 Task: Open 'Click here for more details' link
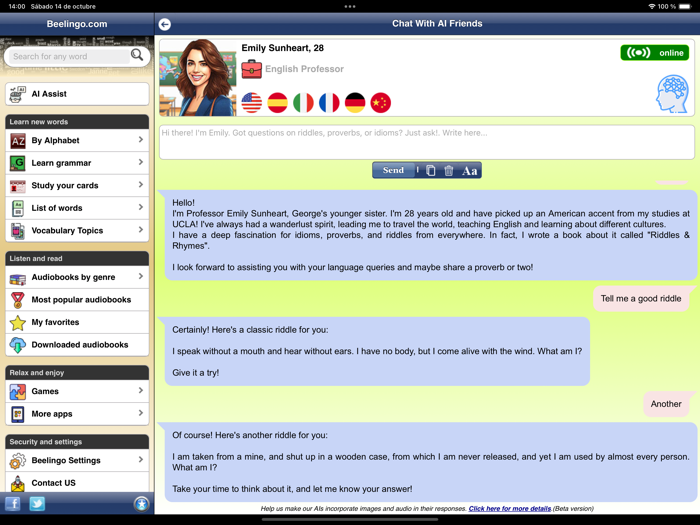click(x=509, y=508)
